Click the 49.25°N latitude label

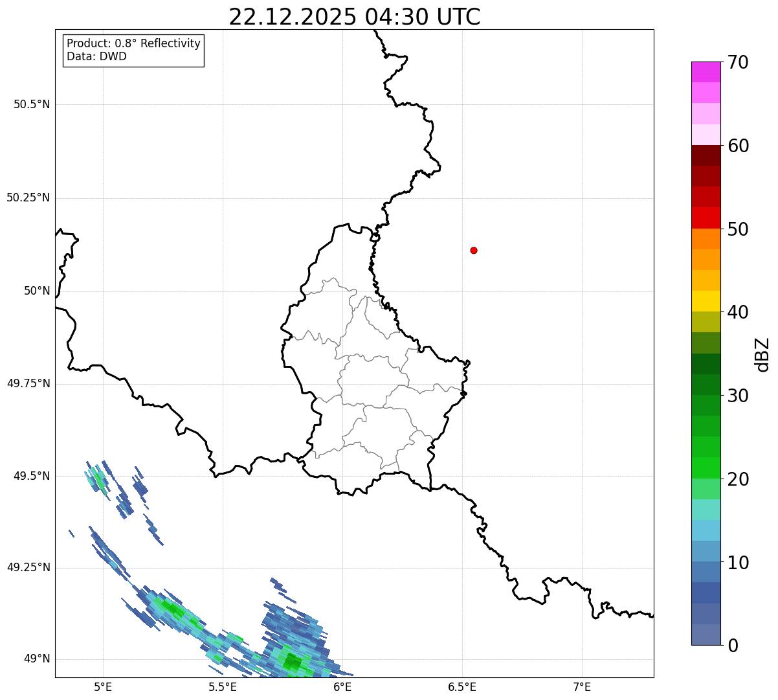pos(28,567)
